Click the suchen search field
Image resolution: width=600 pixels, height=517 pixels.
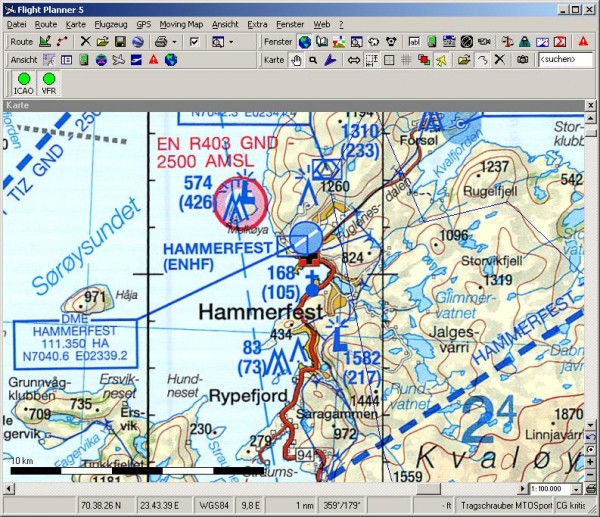click(566, 59)
